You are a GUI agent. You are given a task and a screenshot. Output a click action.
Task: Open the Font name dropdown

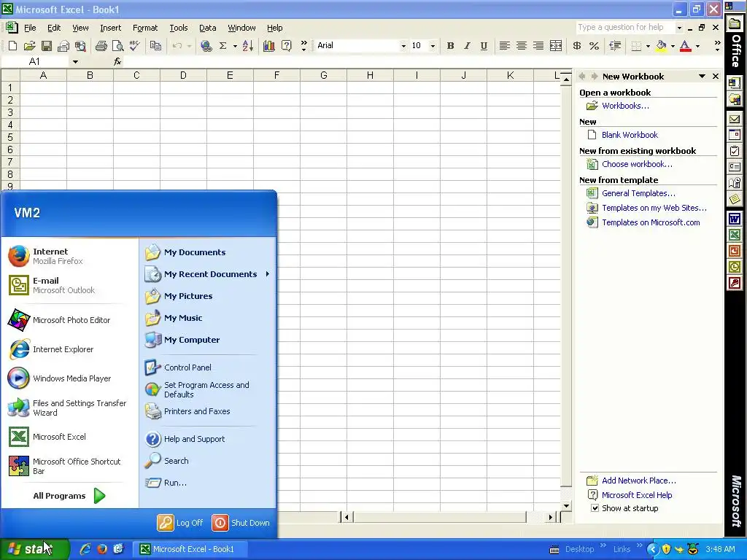(403, 46)
